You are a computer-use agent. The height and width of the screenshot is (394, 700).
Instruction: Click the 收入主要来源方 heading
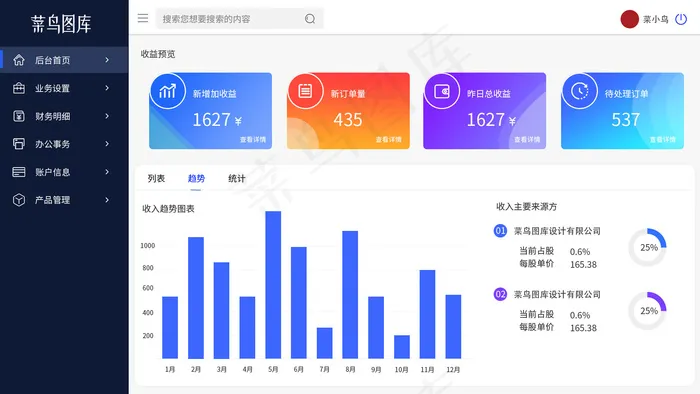[x=526, y=207]
